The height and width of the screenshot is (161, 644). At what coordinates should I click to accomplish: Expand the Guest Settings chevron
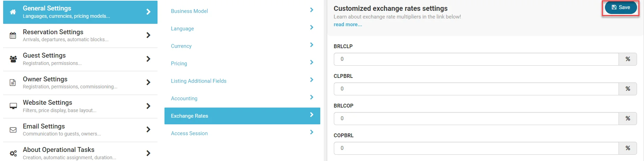coord(148,59)
